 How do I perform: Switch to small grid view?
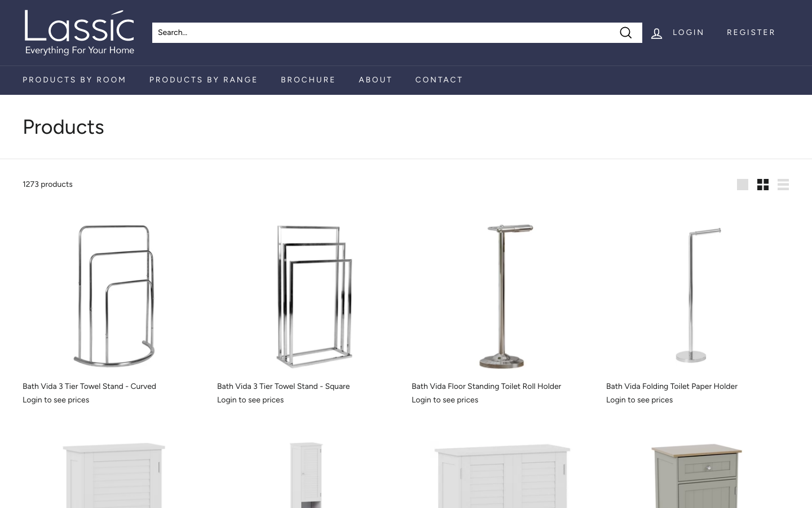(763, 185)
